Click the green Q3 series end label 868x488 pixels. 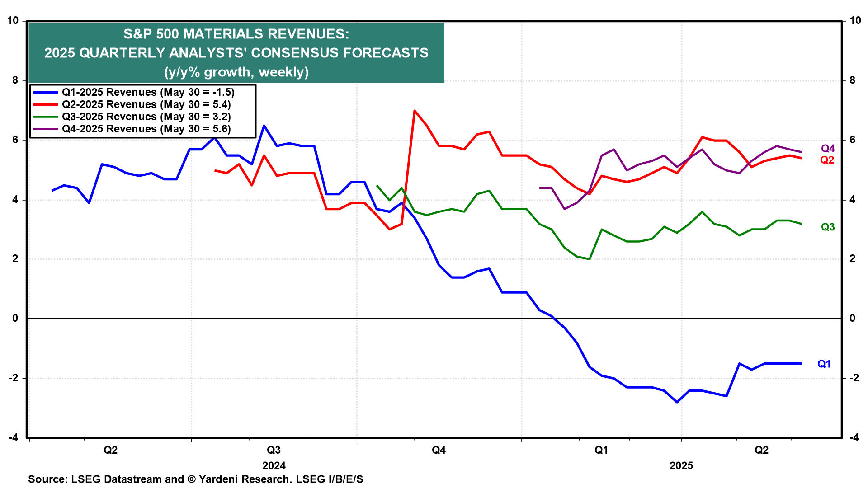(828, 227)
